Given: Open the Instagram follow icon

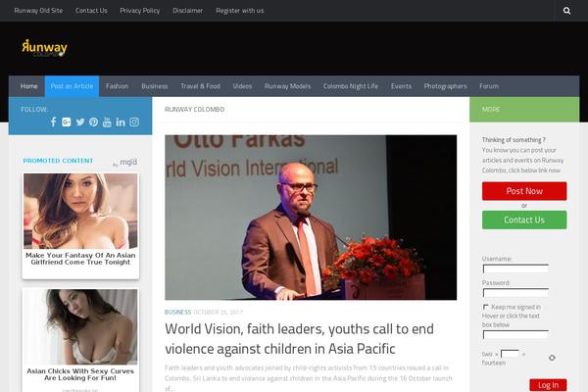Looking at the screenshot, I should pyautogui.click(x=134, y=122).
